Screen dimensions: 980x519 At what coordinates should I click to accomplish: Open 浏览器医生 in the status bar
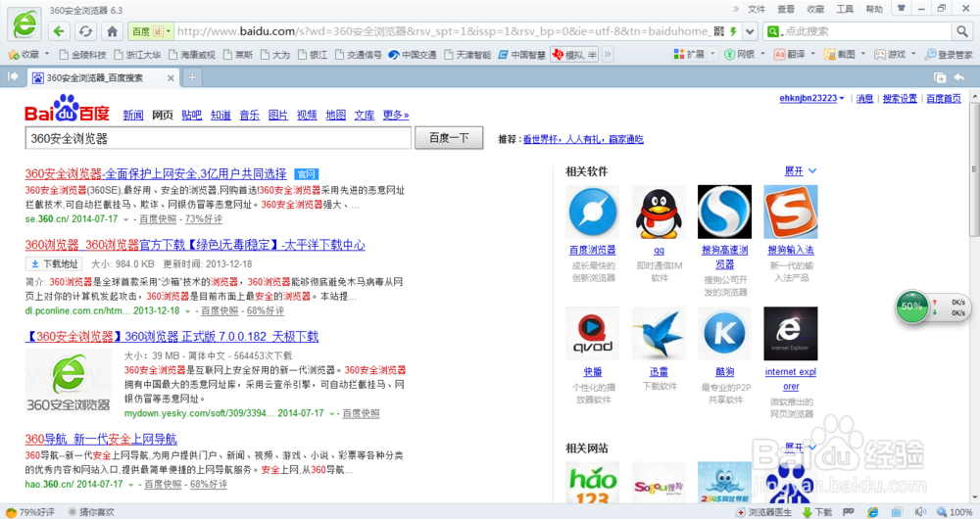point(764,512)
